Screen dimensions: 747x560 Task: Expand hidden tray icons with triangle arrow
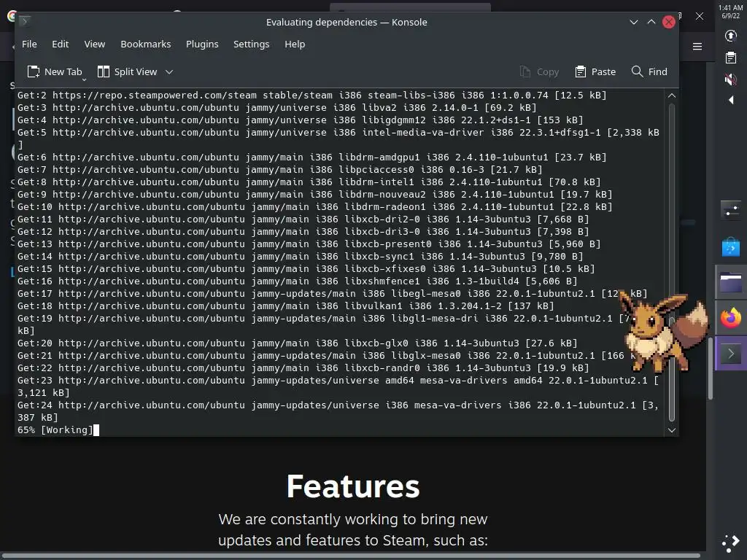(x=731, y=100)
